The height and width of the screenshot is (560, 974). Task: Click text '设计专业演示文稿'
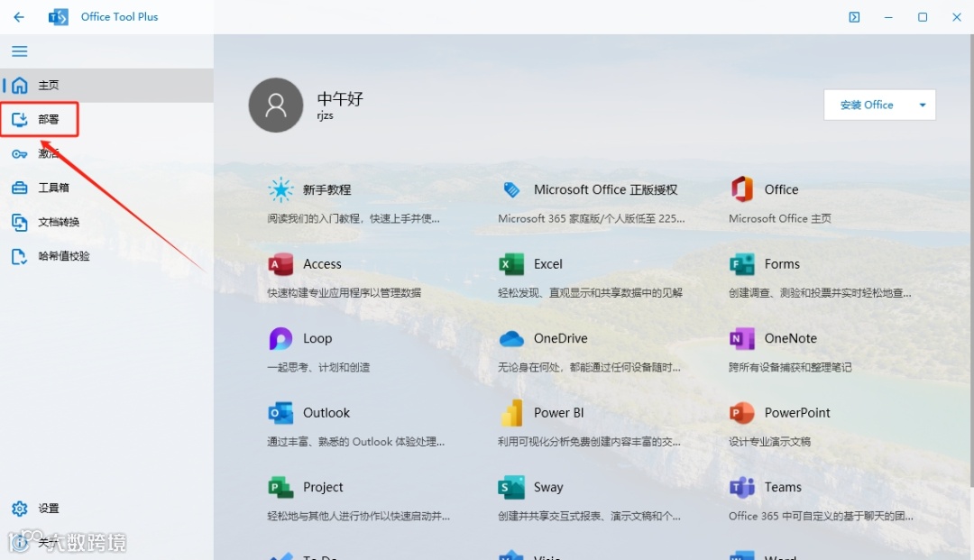pos(769,442)
